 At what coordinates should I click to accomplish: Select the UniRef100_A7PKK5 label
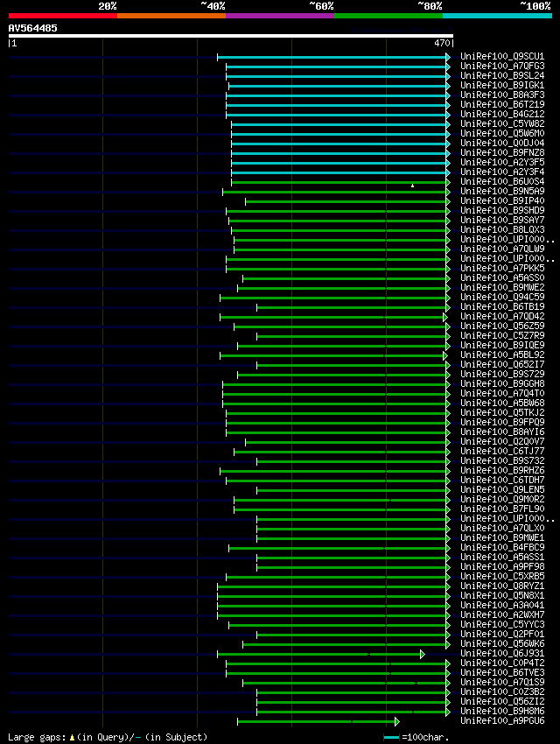pos(502,268)
